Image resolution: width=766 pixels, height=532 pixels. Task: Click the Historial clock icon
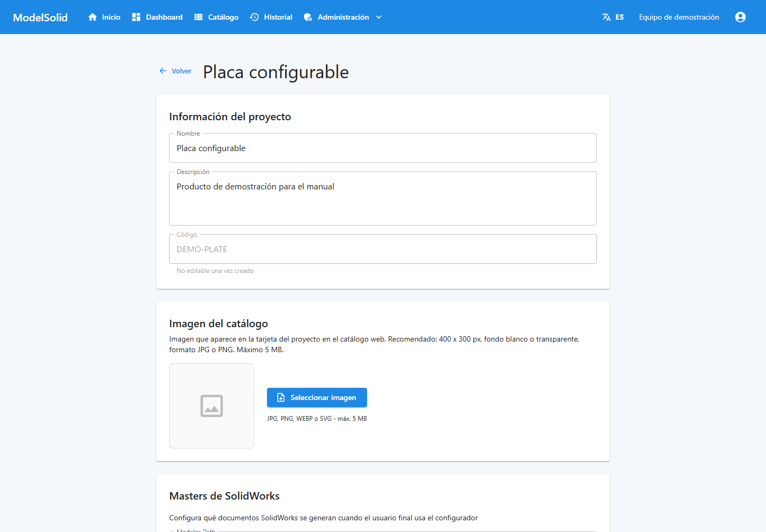(x=254, y=17)
